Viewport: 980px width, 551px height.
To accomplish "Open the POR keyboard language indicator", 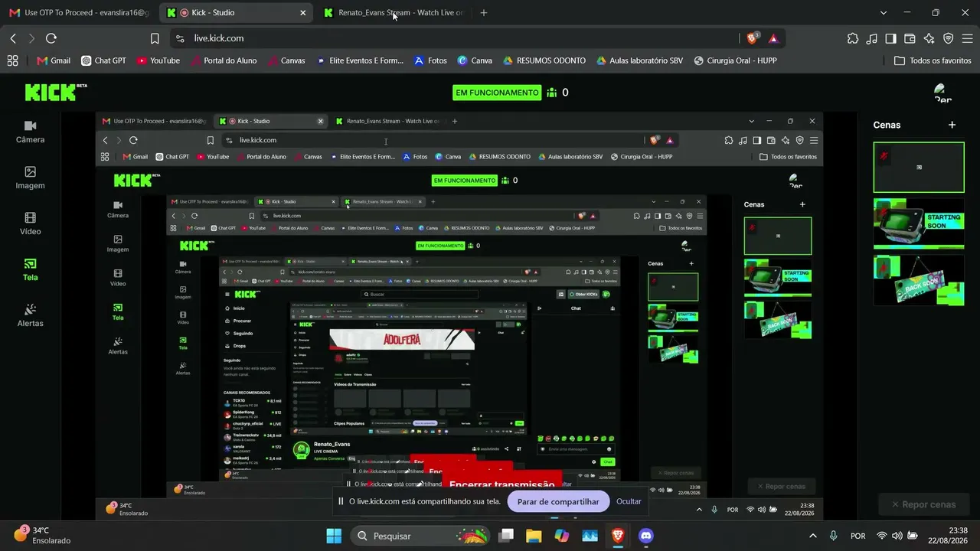I will [x=858, y=536].
